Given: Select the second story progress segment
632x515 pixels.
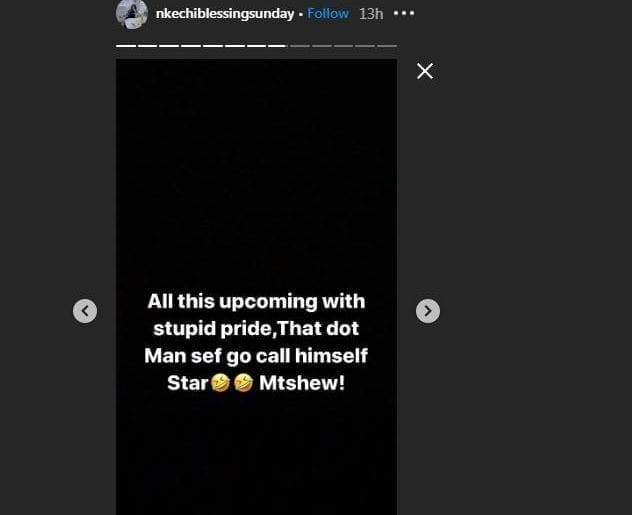Looking at the screenshot, I should point(147,46).
